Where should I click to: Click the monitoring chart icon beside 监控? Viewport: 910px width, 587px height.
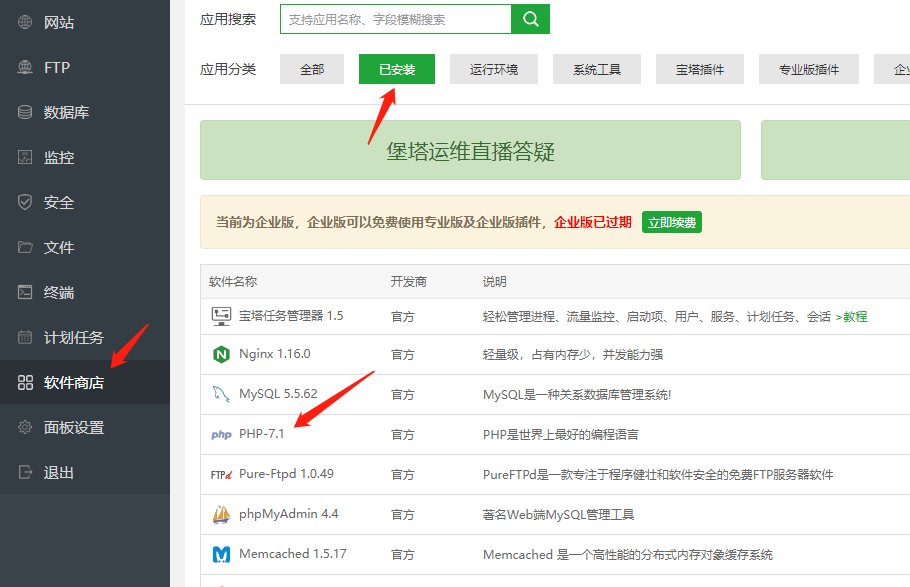pos(25,157)
